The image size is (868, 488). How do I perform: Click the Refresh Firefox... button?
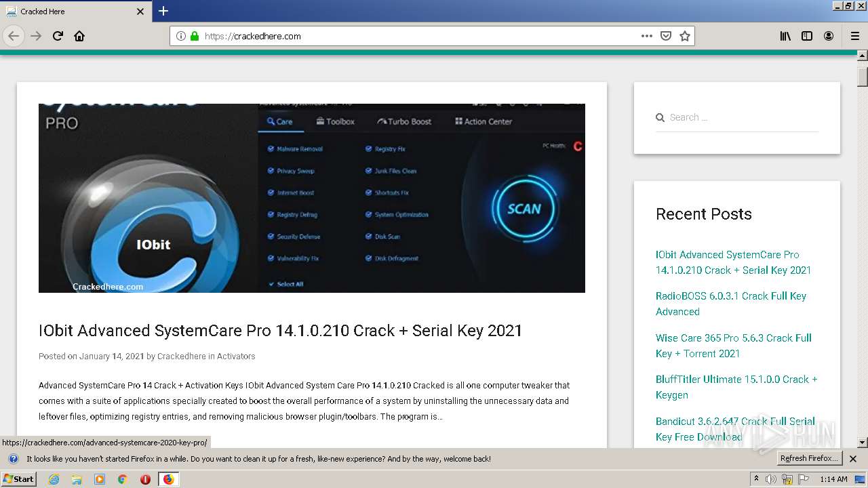(x=809, y=459)
